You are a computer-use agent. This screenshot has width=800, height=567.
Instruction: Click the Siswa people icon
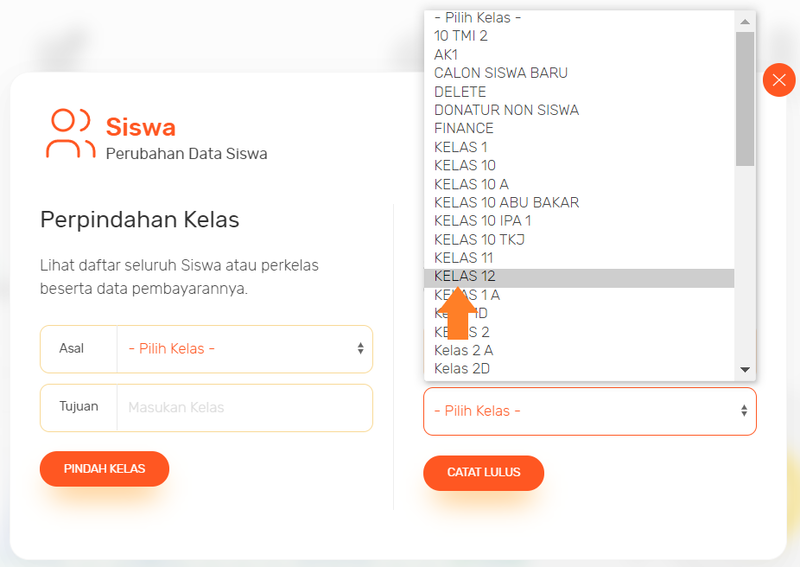coord(70,133)
